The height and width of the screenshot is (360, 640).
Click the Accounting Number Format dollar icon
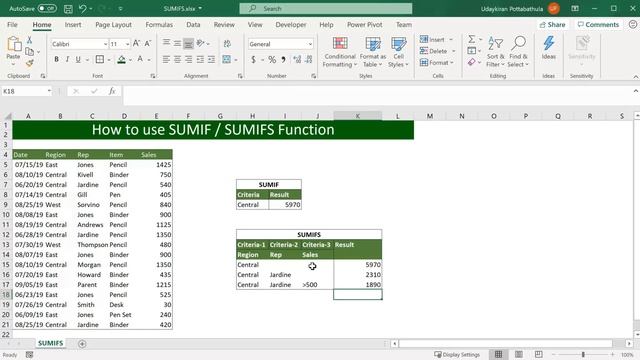253,60
